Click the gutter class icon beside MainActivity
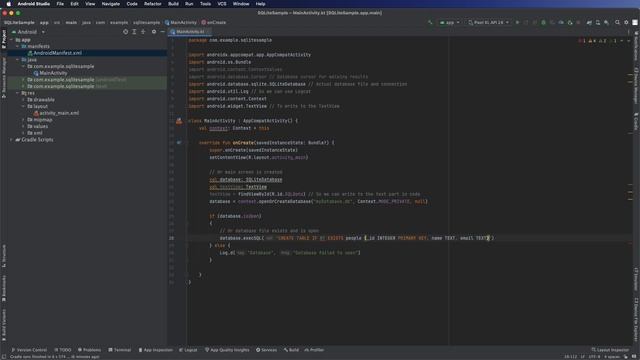This screenshot has height=360, width=640. tap(179, 121)
